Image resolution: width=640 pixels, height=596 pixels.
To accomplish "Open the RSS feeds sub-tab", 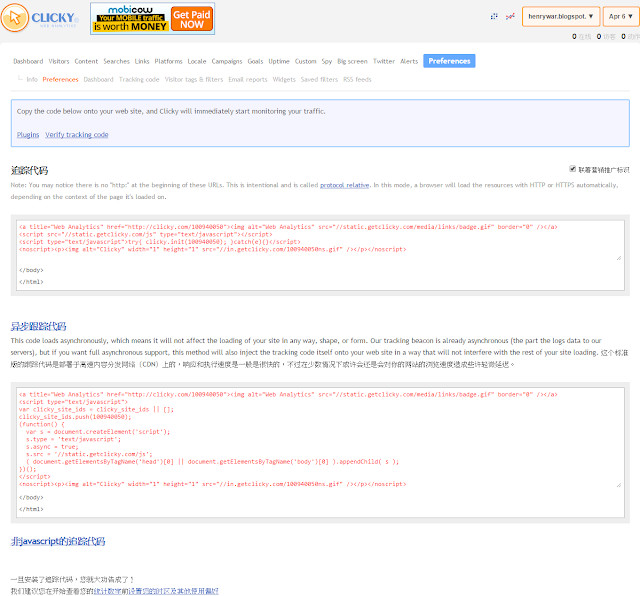I will coord(357,79).
